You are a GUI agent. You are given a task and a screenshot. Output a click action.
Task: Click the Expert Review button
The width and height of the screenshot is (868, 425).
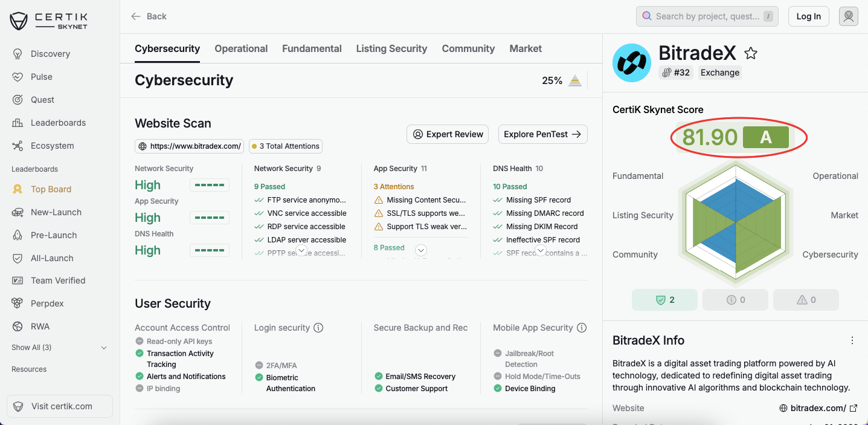pyautogui.click(x=447, y=134)
